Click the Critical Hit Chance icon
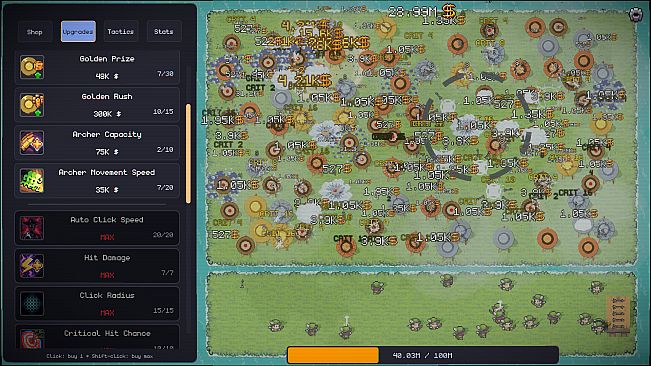 (x=32, y=339)
